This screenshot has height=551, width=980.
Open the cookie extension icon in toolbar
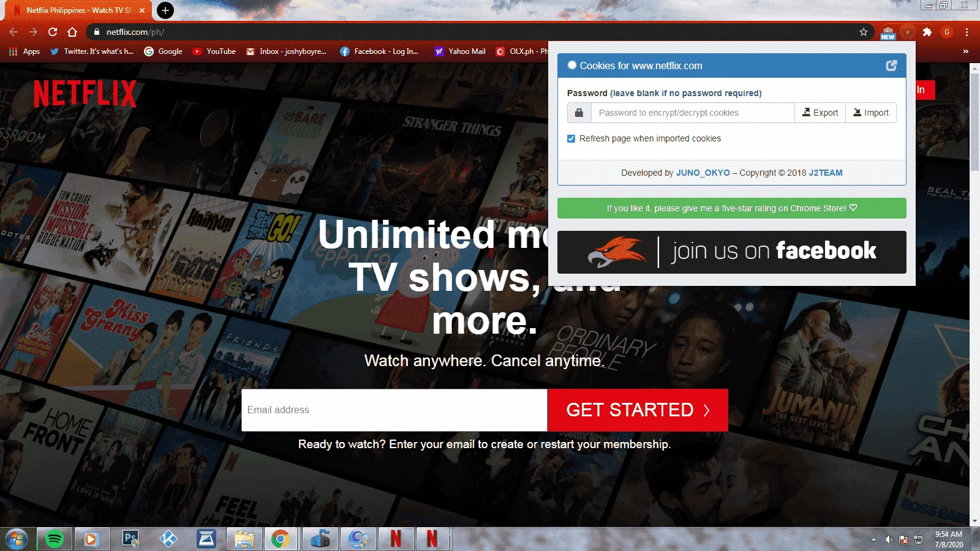pyautogui.click(x=908, y=32)
